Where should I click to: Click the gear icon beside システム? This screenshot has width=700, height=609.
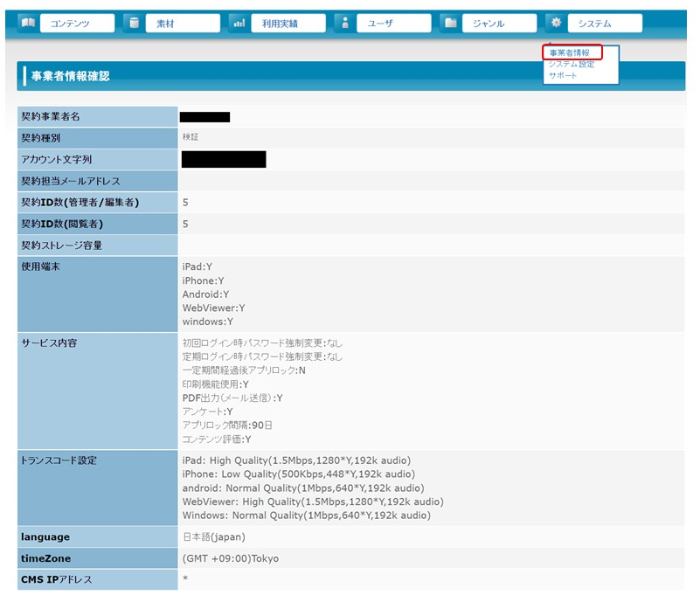(x=556, y=23)
